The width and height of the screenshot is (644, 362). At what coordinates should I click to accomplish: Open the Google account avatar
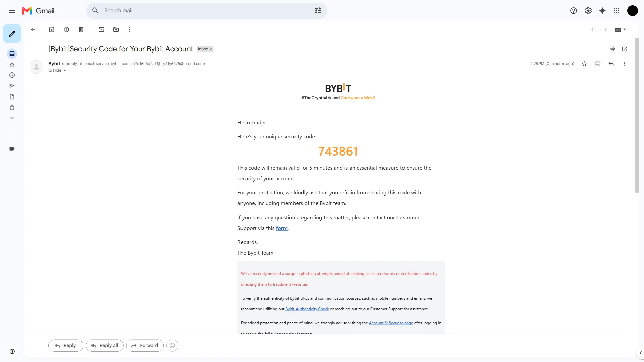click(x=633, y=11)
